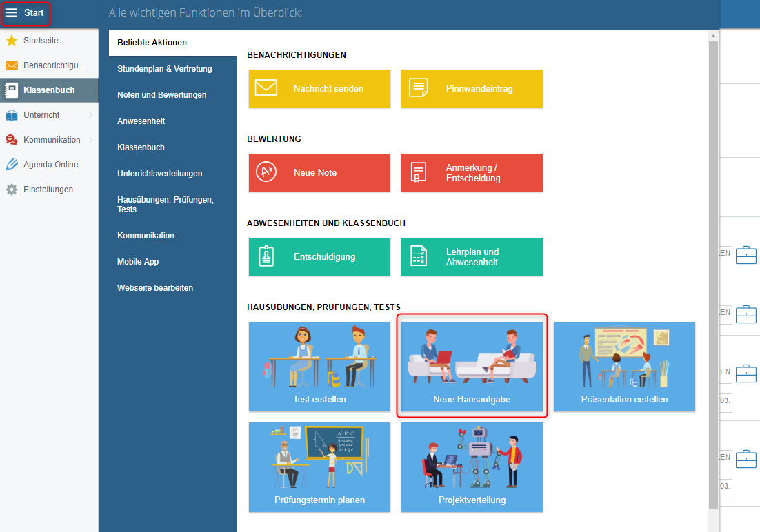The image size is (760, 532).
Task: Open Benachrichtigu… in the sidebar
Action: click(x=49, y=65)
